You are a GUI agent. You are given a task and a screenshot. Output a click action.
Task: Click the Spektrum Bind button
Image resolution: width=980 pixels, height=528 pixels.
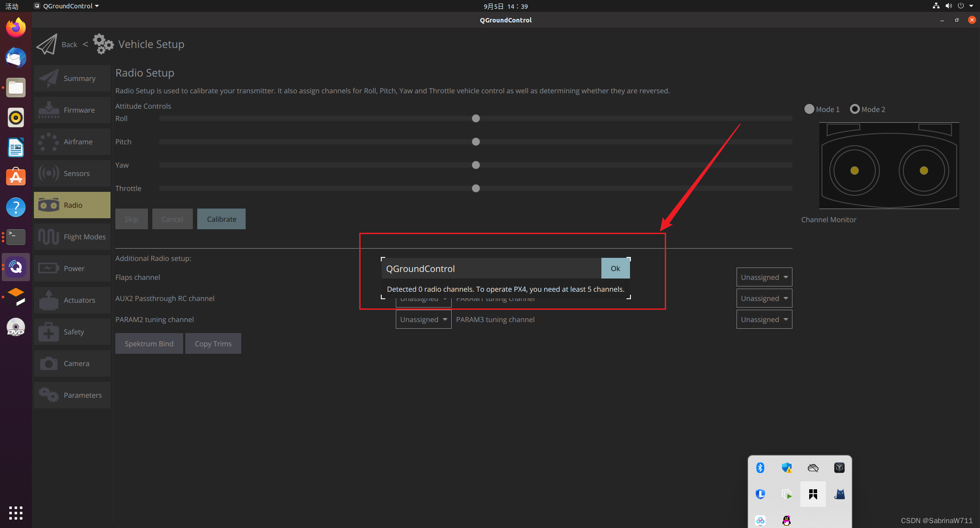[149, 344]
